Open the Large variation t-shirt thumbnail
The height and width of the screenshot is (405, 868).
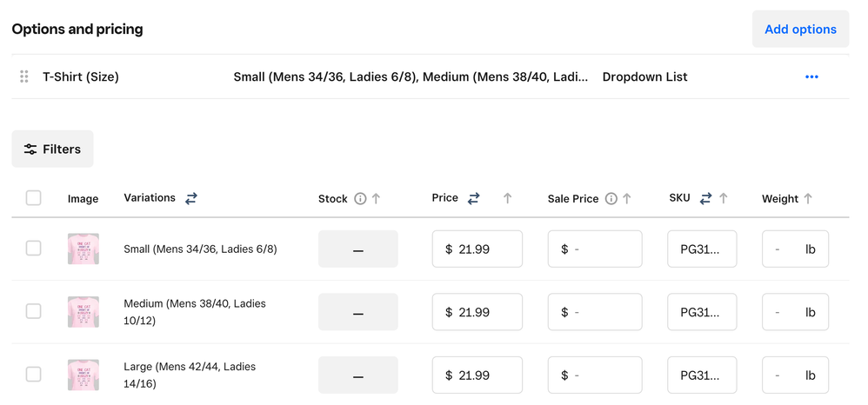(83, 375)
